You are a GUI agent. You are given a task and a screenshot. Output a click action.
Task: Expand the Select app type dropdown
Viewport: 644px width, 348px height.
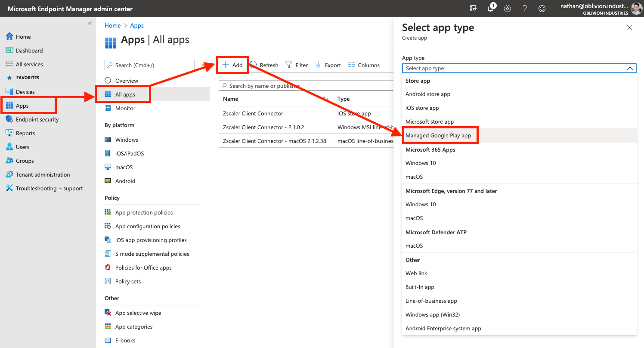tap(519, 68)
